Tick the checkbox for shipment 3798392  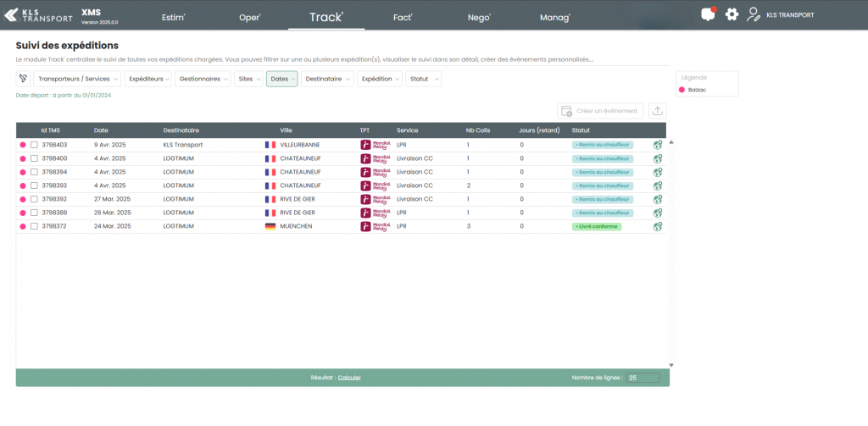pos(34,199)
